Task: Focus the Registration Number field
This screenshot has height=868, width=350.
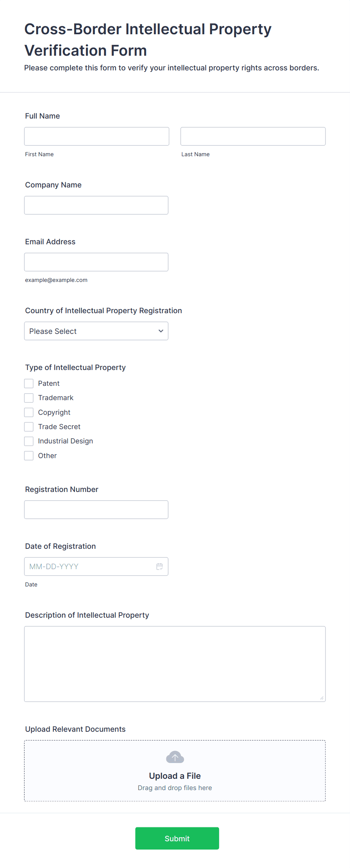Action: [x=96, y=510]
